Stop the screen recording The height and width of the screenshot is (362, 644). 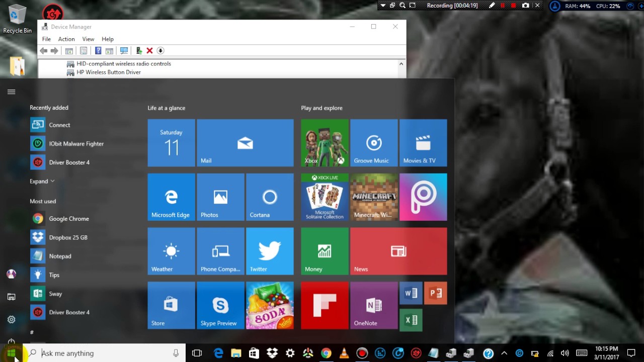(514, 6)
